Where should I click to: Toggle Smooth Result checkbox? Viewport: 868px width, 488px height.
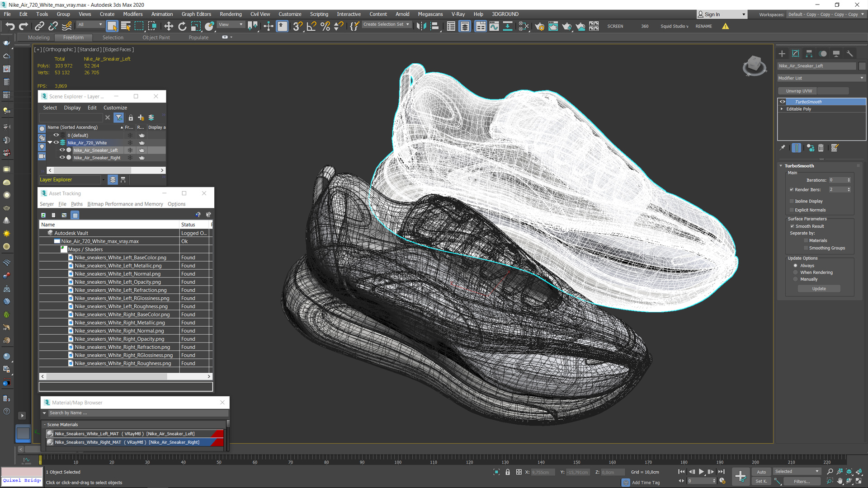click(792, 226)
